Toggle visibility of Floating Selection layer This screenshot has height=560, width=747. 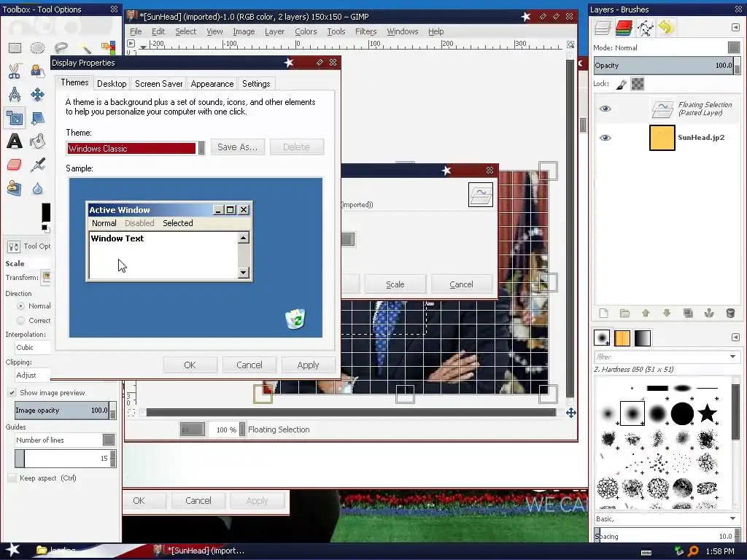click(x=605, y=109)
